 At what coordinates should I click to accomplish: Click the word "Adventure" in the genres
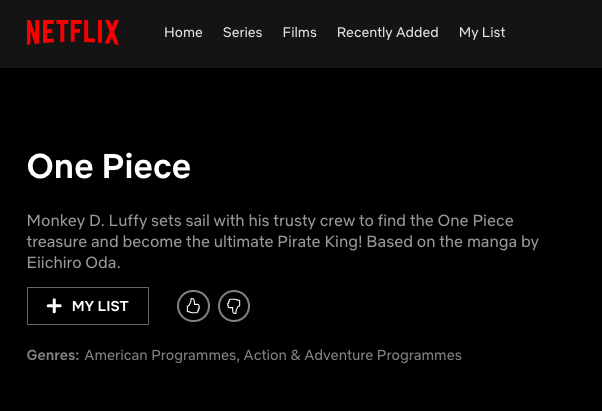pyautogui.click(x=339, y=355)
